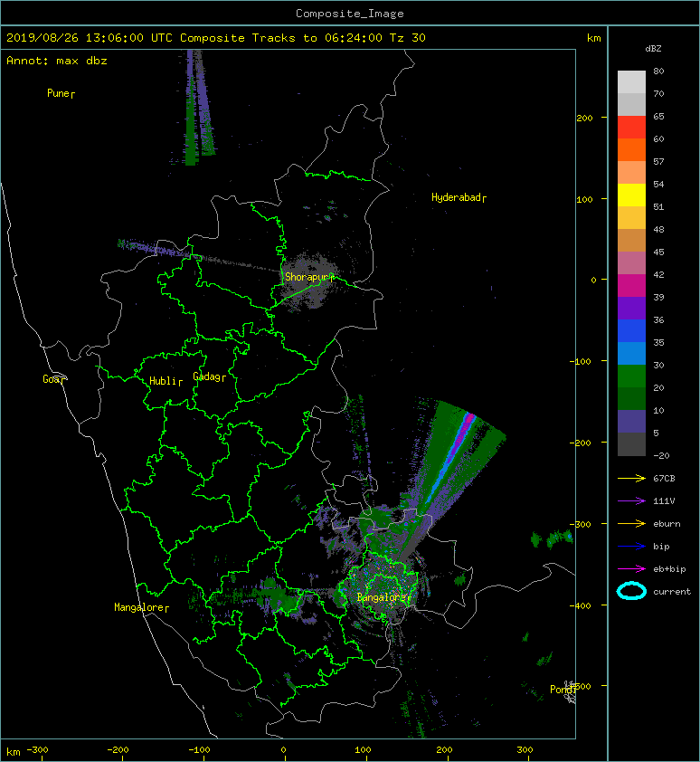Click the 0 km tick on bottom axis

pyautogui.click(x=283, y=750)
